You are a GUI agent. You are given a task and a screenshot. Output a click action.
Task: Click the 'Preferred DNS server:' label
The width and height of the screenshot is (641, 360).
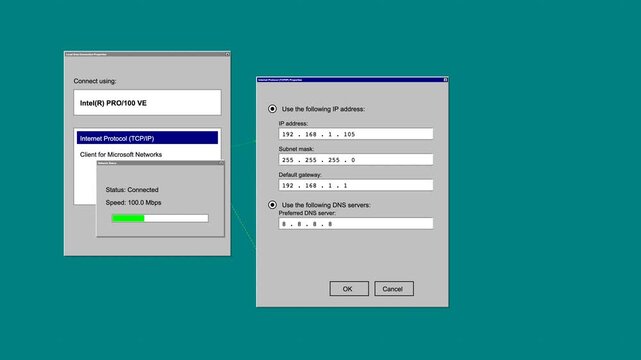tap(307, 213)
